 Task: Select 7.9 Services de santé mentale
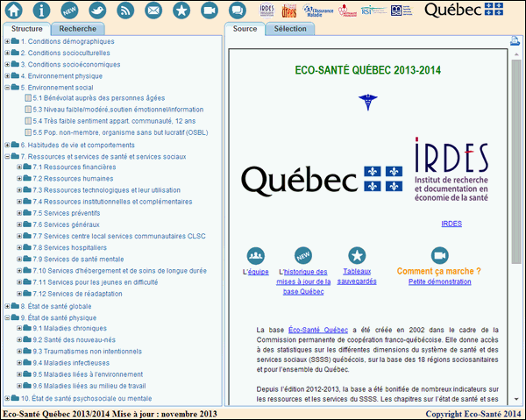coord(78,259)
